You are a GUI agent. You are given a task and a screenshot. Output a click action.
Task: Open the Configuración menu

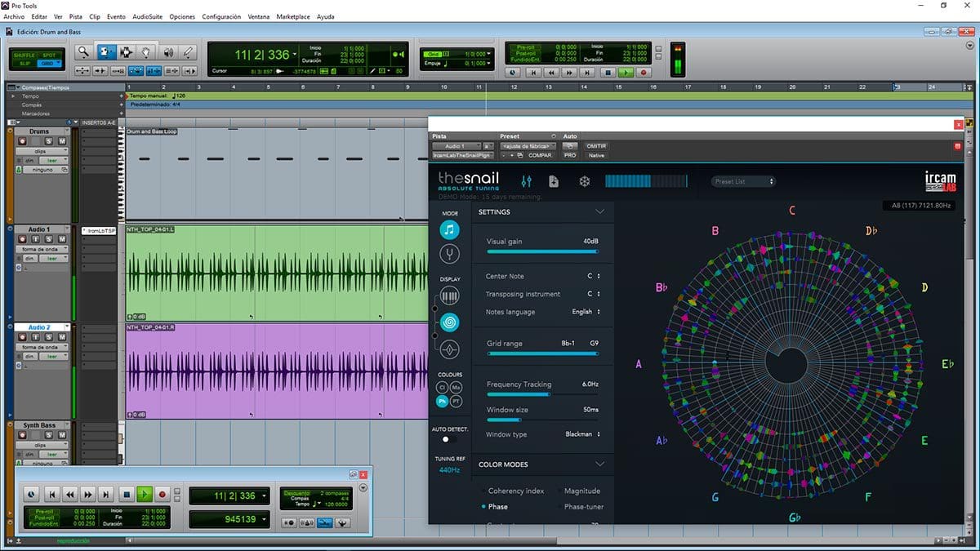[221, 16]
